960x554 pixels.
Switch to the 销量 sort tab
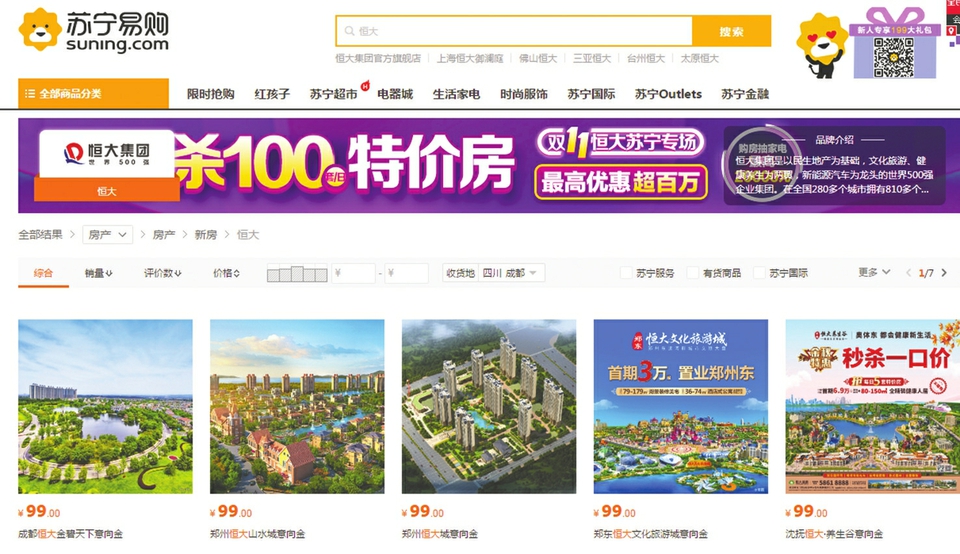tap(99, 273)
